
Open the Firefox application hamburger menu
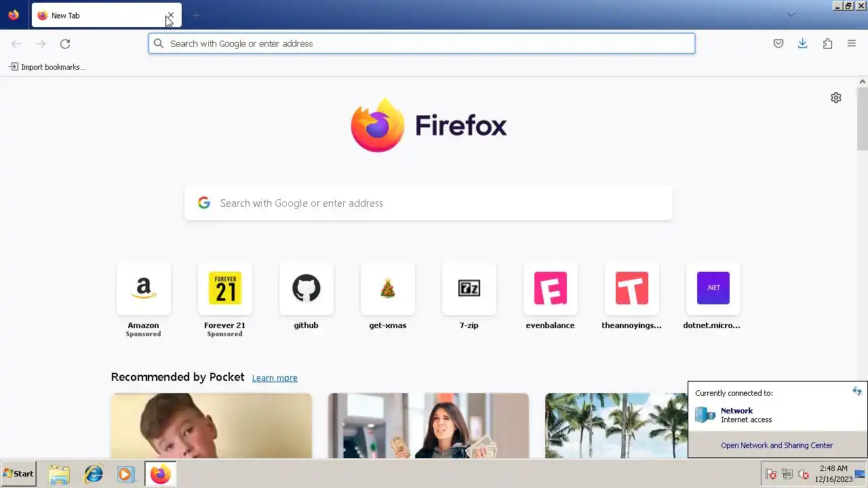pos(852,43)
